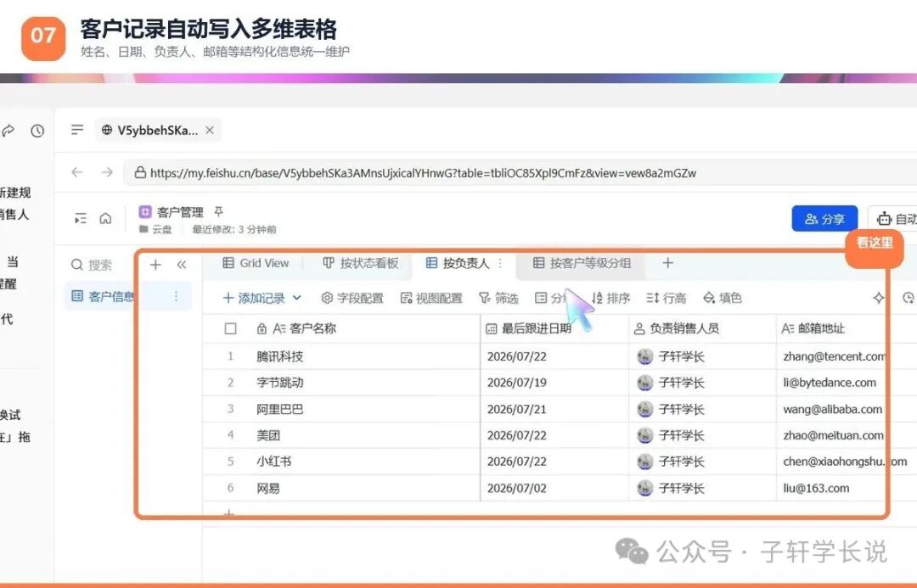Viewport: 917px width, 588px height.
Task: Click date 2026/07/19 cell
Action: [x=554, y=383]
